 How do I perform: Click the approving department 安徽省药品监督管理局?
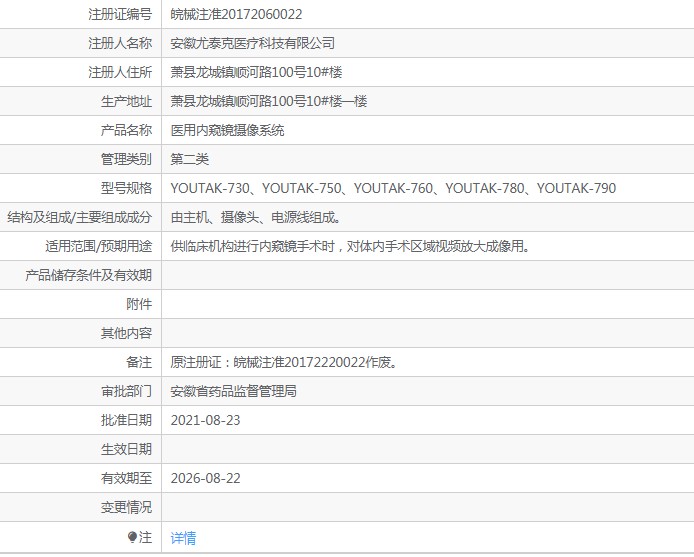tap(233, 391)
